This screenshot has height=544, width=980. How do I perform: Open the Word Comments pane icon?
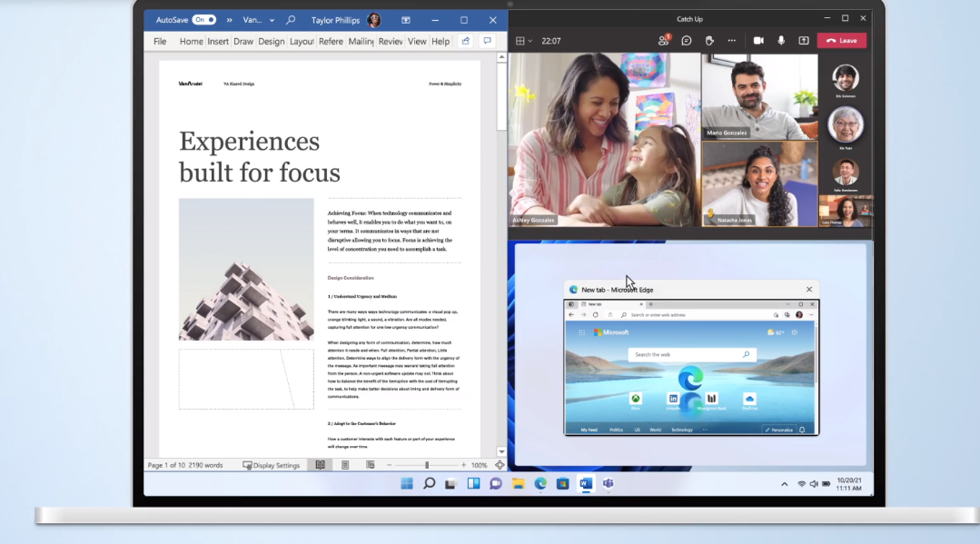point(488,41)
